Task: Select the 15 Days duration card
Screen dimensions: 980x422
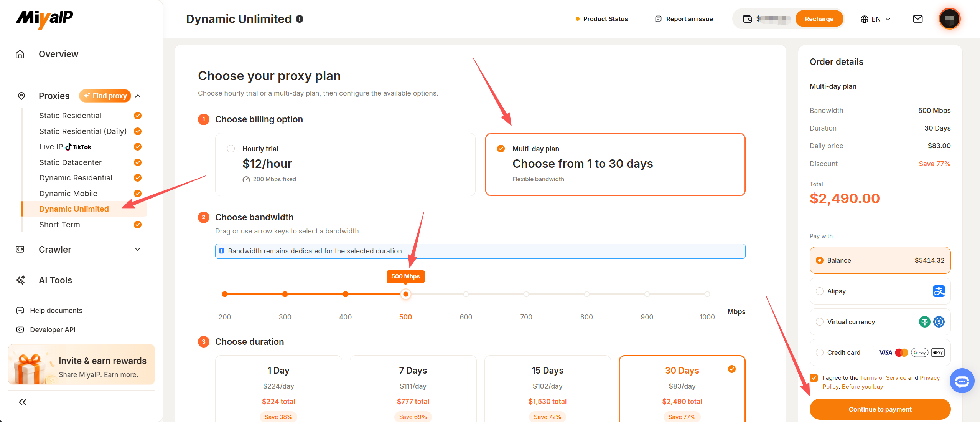Action: tap(547, 389)
